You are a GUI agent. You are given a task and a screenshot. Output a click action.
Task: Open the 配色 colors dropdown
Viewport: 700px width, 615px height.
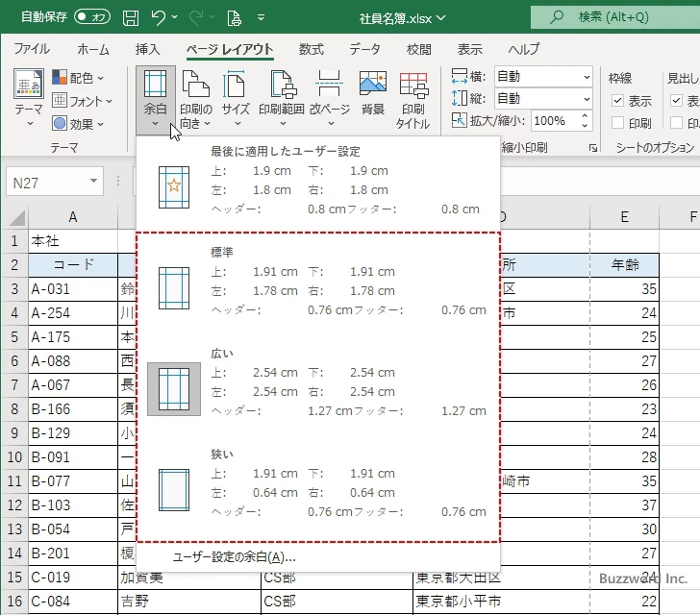[78, 78]
